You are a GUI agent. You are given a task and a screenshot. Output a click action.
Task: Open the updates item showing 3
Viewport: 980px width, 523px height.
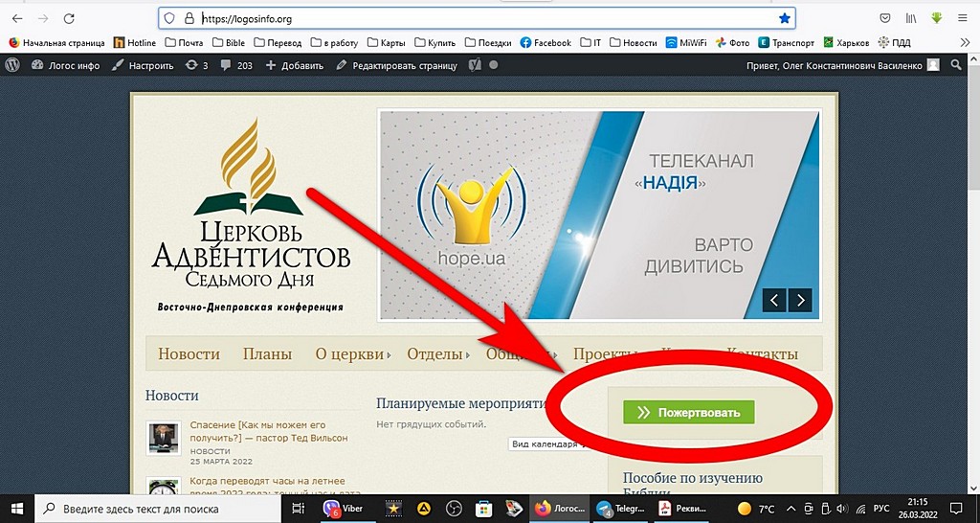pyautogui.click(x=197, y=65)
